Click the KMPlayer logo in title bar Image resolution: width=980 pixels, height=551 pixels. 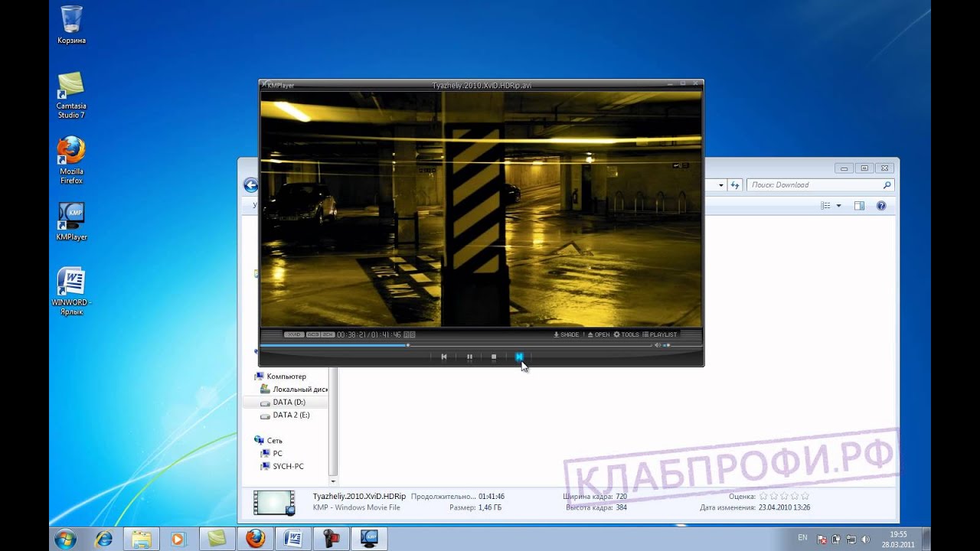point(279,85)
